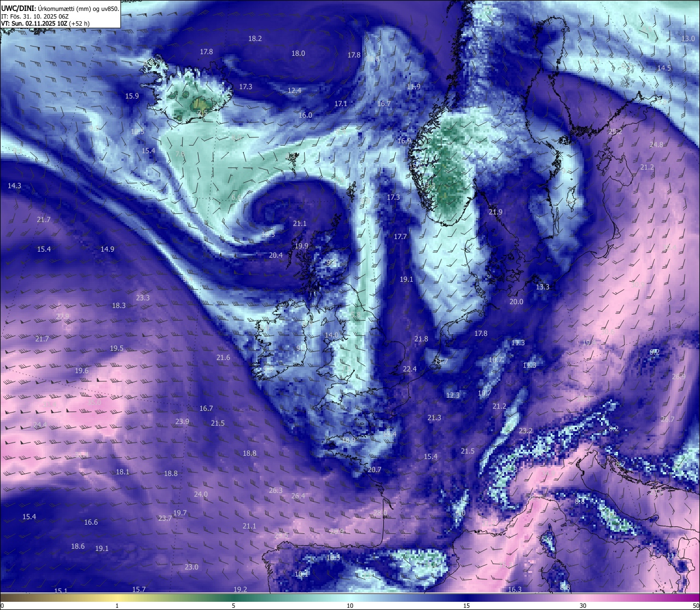Click the 18.1 value
Image resolution: width=700 pixels, height=610 pixels.
tap(122, 472)
